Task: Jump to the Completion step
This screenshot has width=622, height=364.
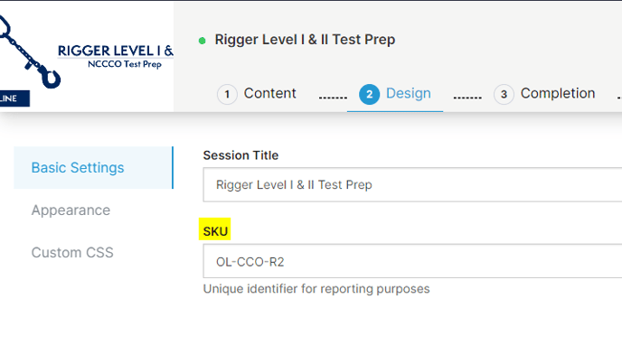Action: 557,93
